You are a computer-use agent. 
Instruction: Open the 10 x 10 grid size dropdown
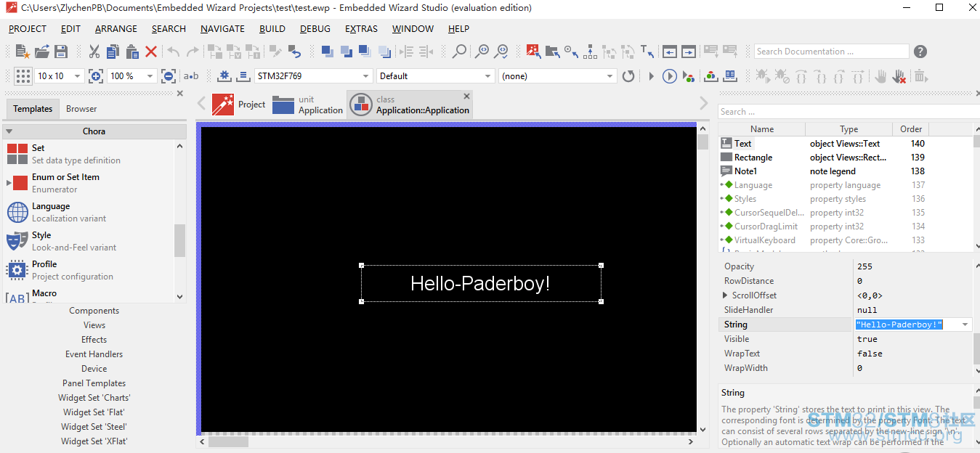coord(77,76)
